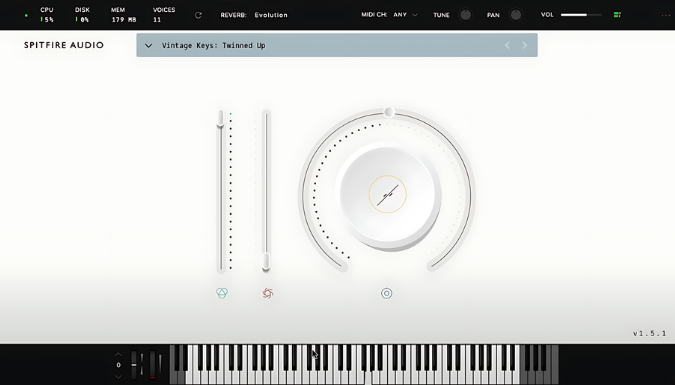
Task: Click the mod wheel beside the keyboard
Action: pyautogui.click(x=152, y=364)
